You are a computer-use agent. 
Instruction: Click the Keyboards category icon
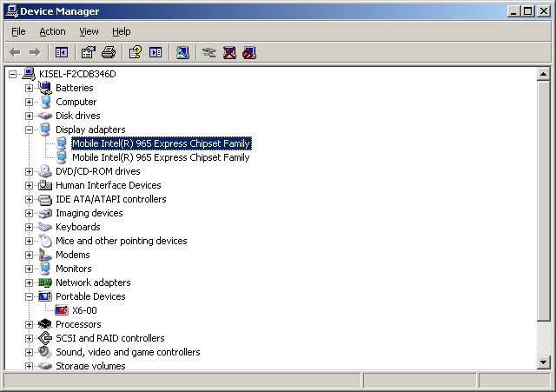coord(45,227)
